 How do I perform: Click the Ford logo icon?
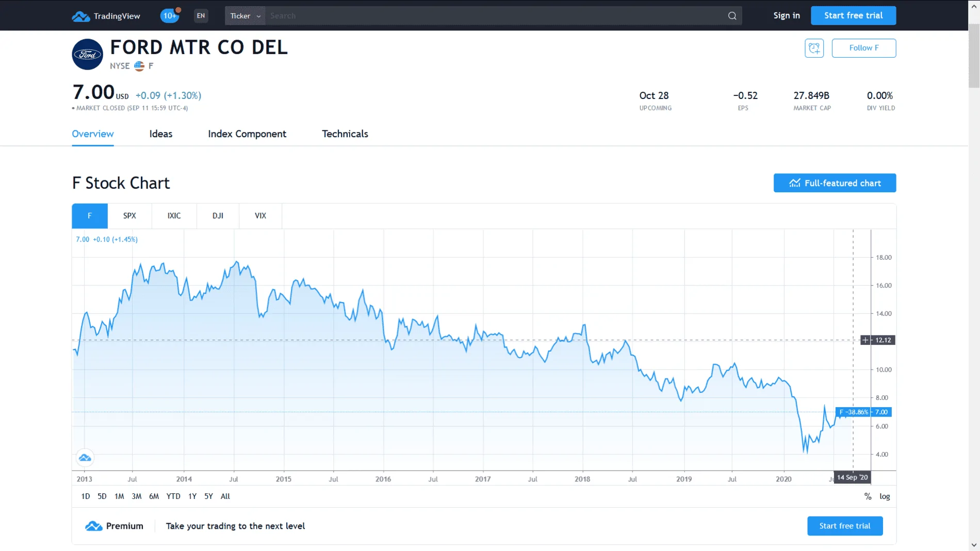pyautogui.click(x=87, y=54)
